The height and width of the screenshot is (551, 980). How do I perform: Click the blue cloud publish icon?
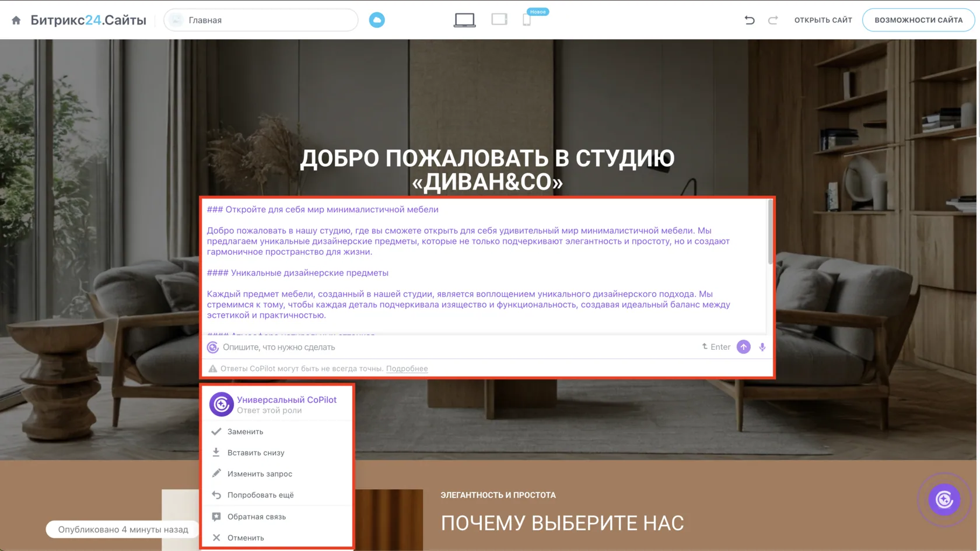tap(377, 20)
